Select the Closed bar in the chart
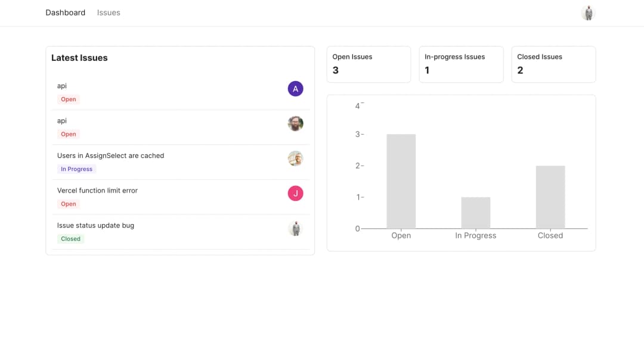The height and width of the screenshot is (345, 644). [550, 197]
